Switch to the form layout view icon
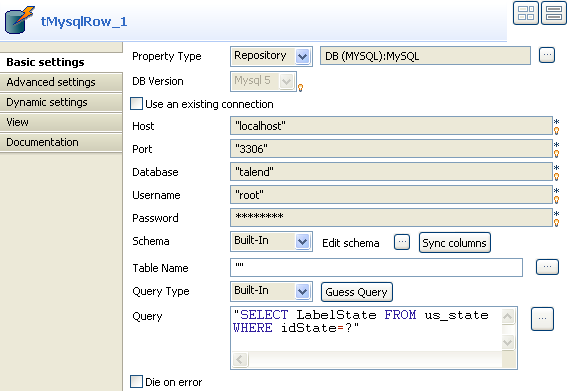The height and width of the screenshot is (391, 570). 554,13
